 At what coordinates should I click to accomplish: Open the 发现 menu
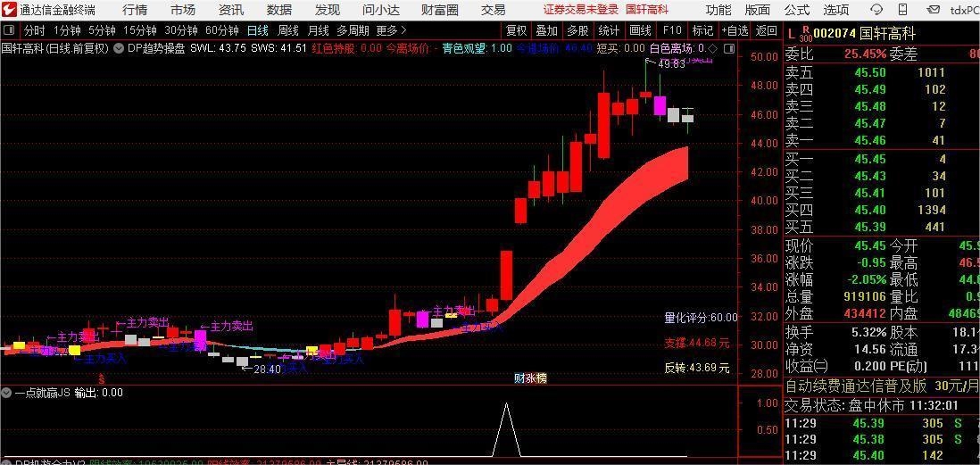[x=328, y=10]
